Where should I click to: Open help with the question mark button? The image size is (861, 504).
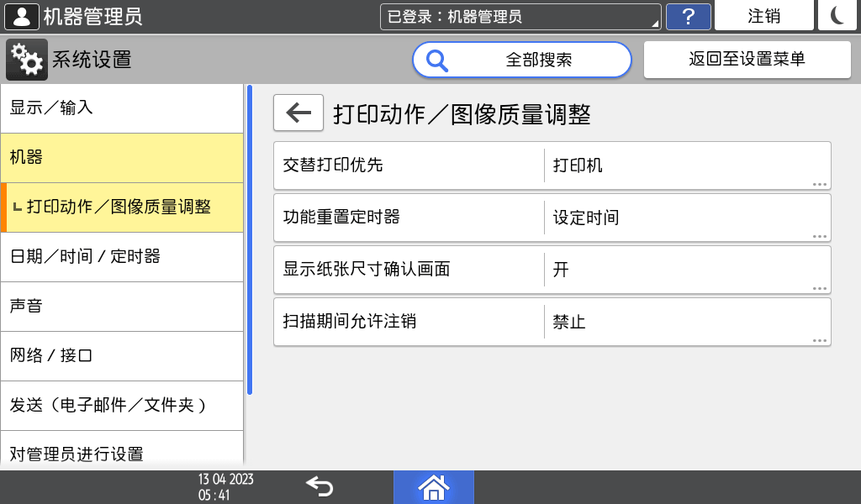point(688,16)
